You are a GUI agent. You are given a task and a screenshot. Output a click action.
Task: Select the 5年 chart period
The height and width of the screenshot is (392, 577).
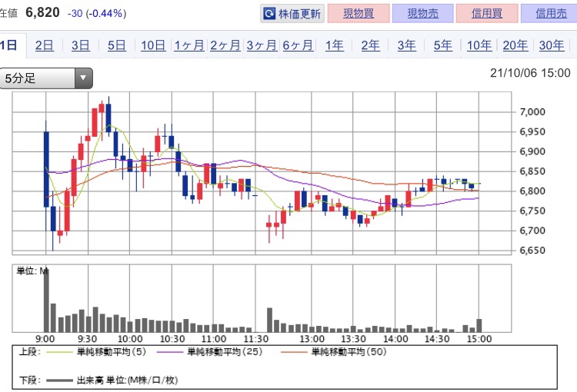click(442, 45)
